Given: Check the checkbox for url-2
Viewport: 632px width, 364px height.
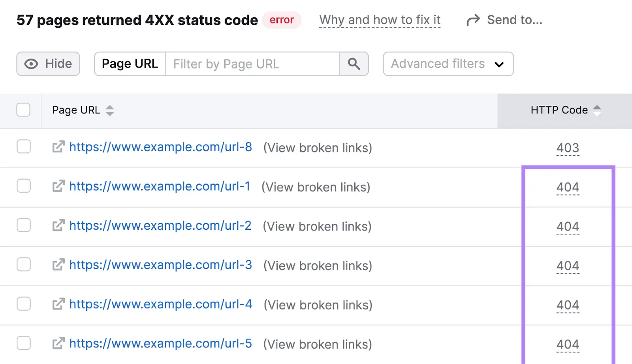Looking at the screenshot, I should [23, 225].
